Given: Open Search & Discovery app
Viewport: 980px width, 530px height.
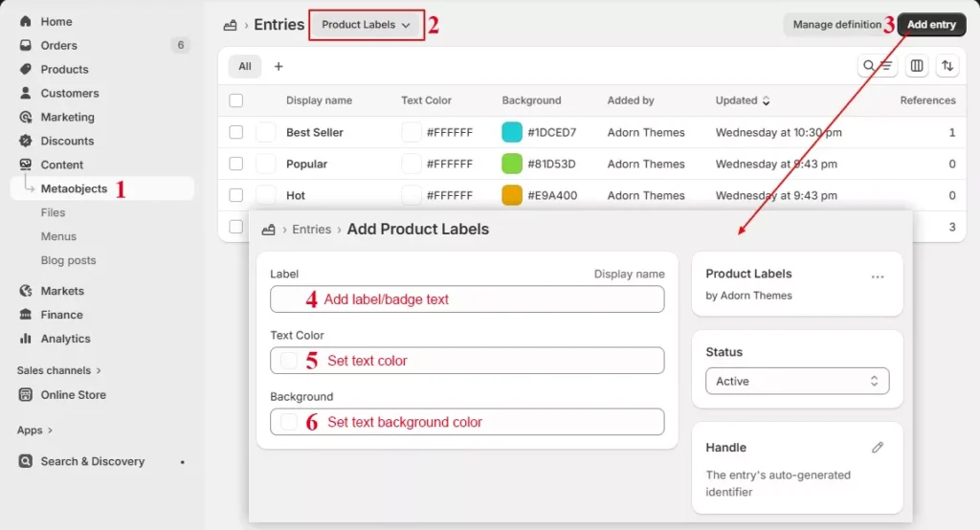Looking at the screenshot, I should click(92, 461).
